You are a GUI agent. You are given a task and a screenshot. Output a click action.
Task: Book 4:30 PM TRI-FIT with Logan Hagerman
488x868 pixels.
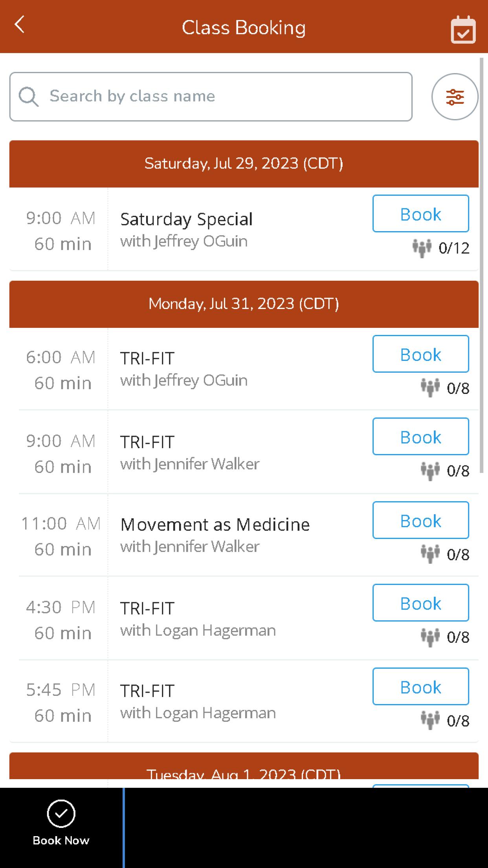tap(421, 603)
